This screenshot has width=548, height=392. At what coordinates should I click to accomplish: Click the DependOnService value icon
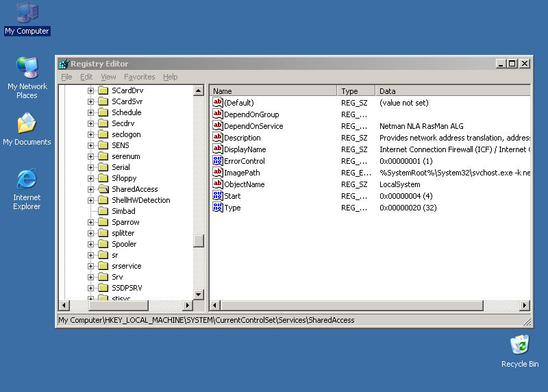(217, 126)
